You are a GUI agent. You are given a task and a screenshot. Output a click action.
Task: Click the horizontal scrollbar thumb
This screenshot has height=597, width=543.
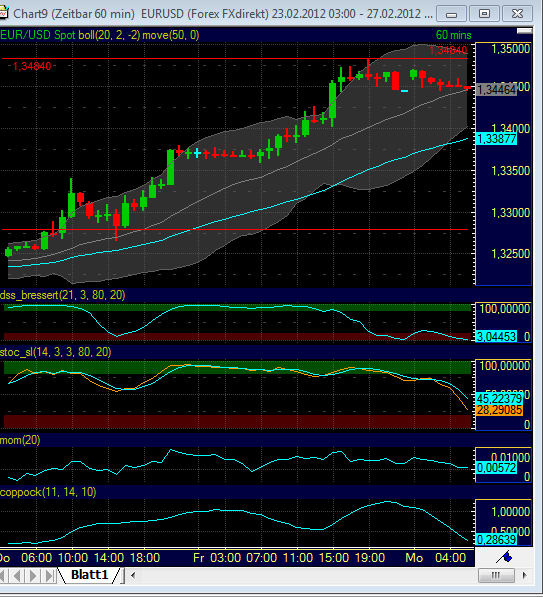click(x=496, y=575)
